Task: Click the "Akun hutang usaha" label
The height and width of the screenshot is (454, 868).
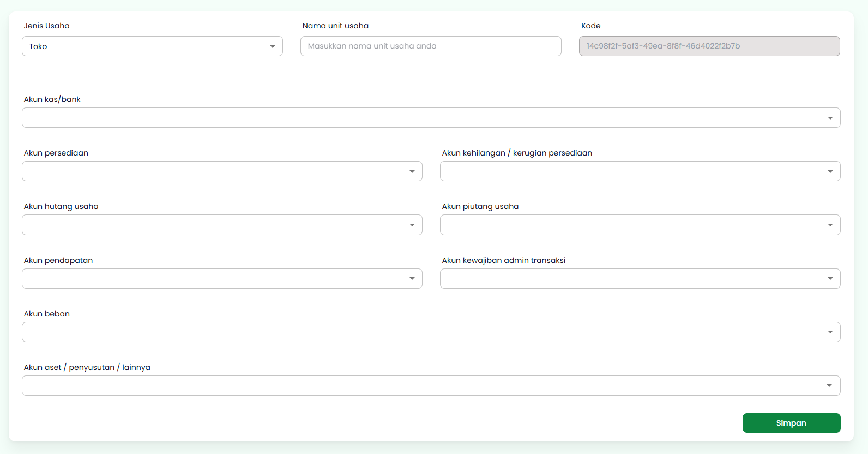Action: [61, 206]
